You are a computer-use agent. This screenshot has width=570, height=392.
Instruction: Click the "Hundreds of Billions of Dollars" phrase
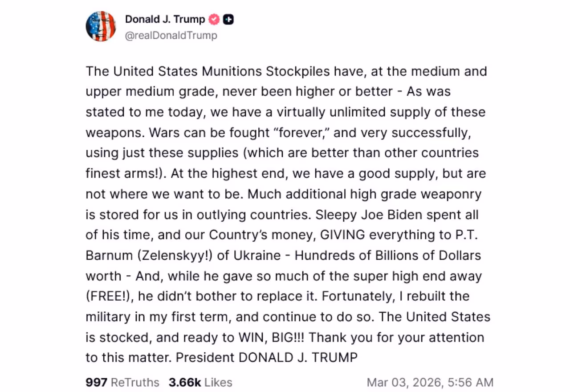pos(388,255)
